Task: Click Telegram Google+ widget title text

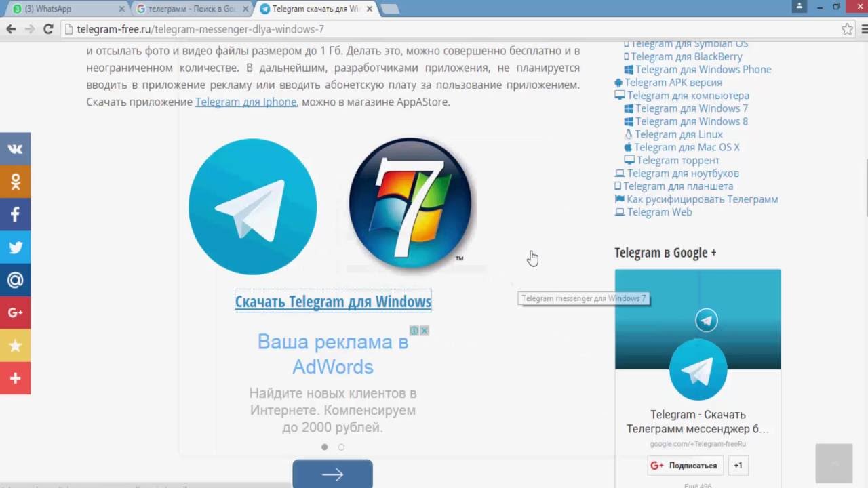Action: (x=698, y=422)
